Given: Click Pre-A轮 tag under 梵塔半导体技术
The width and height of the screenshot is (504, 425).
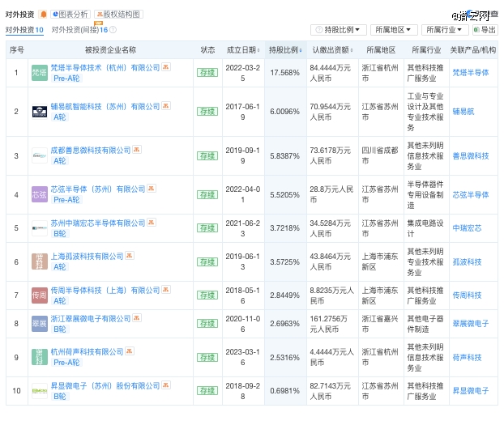Looking at the screenshot, I should pyautogui.click(x=66, y=79).
